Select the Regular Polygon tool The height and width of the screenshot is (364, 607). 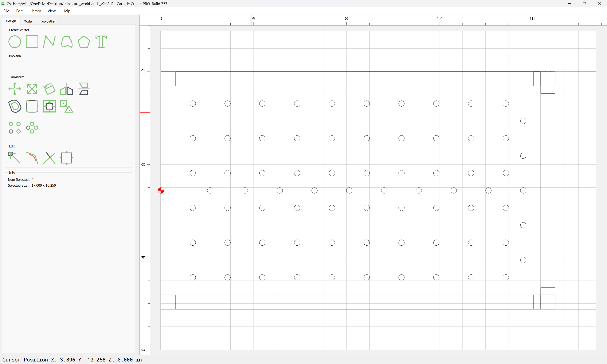tap(84, 42)
